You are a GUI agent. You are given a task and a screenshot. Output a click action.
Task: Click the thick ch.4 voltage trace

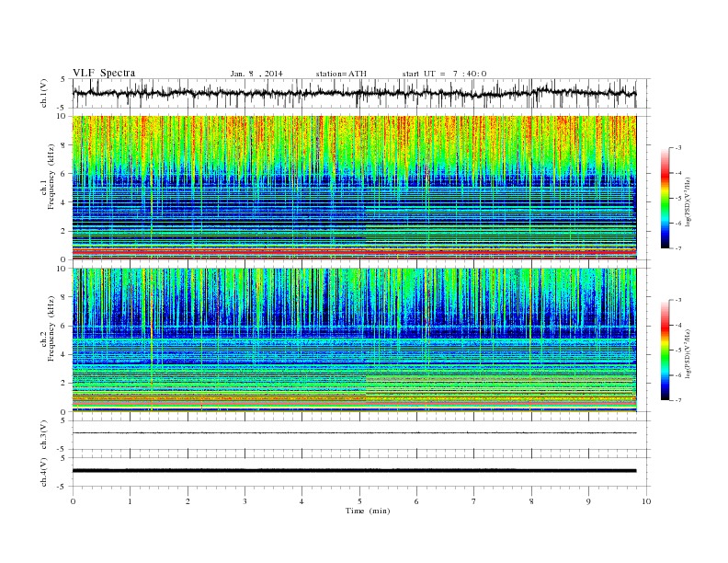point(354,471)
